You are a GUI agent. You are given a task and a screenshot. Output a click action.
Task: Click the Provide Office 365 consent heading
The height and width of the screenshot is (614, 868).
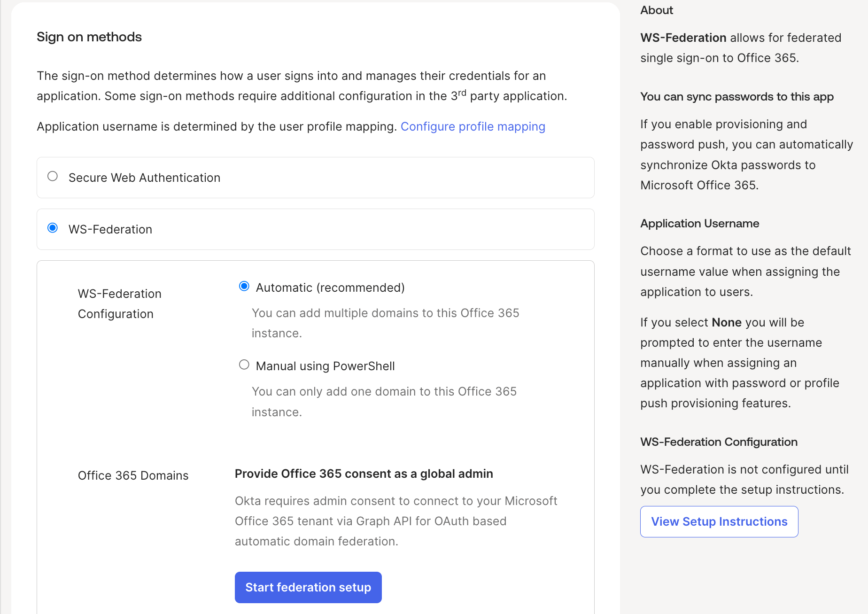(364, 474)
